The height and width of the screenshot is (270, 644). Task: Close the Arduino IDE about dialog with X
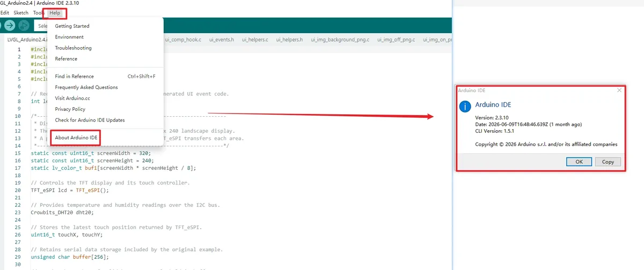click(x=619, y=91)
